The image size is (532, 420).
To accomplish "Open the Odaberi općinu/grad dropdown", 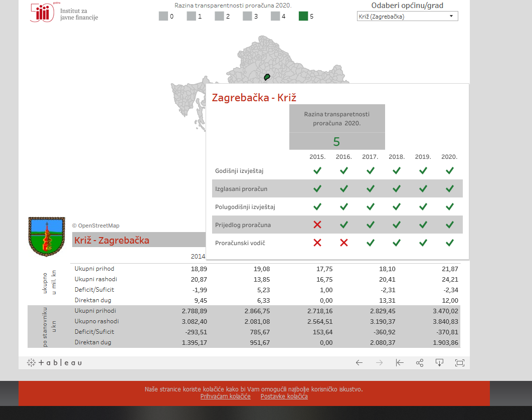I will (407, 17).
